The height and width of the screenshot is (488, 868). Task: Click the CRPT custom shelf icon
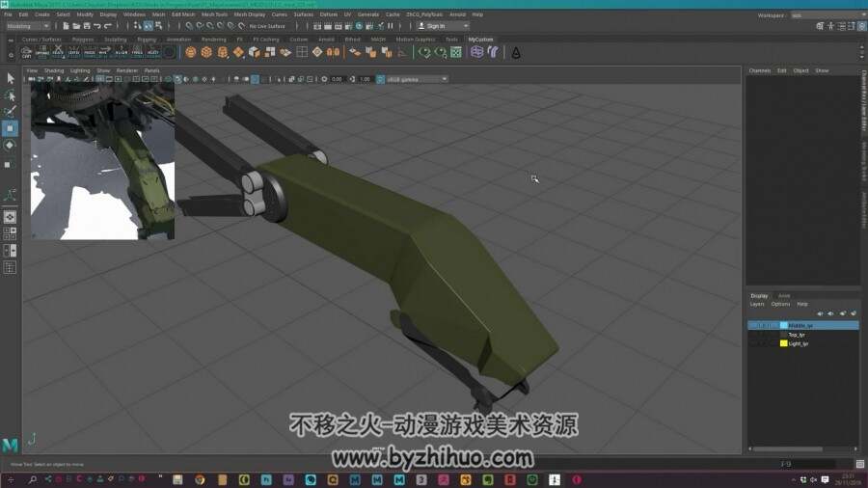click(27, 53)
